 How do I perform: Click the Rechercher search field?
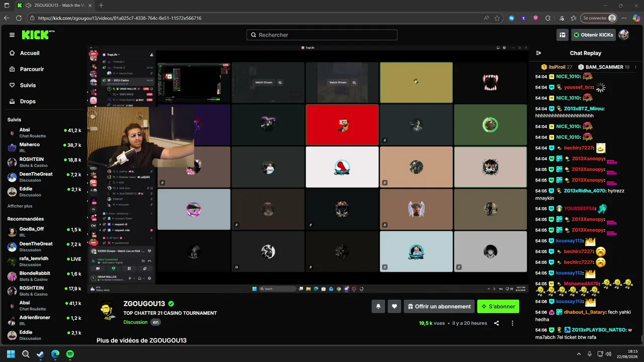click(322, 35)
